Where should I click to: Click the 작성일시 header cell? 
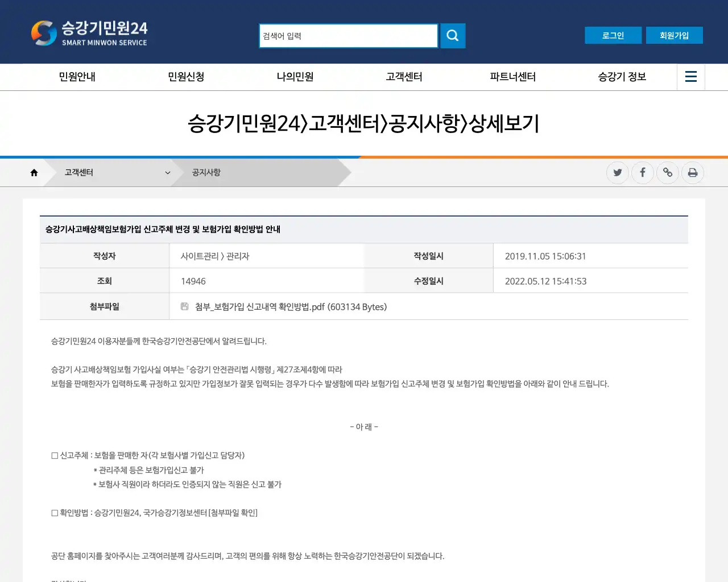tap(429, 256)
